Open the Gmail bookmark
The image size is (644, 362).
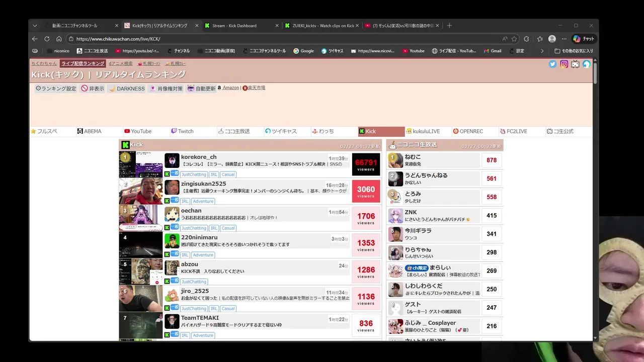pyautogui.click(x=492, y=51)
